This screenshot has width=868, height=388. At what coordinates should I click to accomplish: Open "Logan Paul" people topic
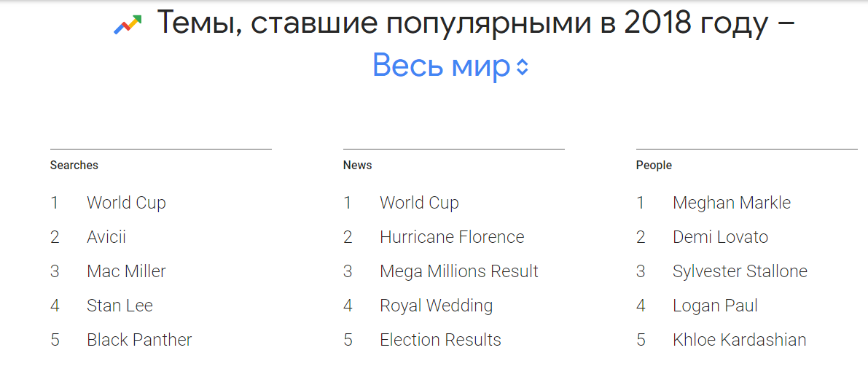pyautogui.click(x=715, y=306)
